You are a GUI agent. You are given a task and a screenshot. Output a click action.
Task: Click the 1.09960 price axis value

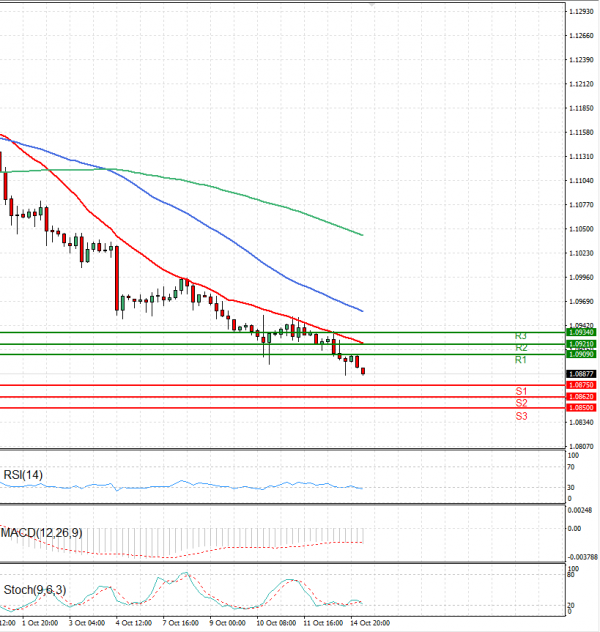tap(581, 277)
